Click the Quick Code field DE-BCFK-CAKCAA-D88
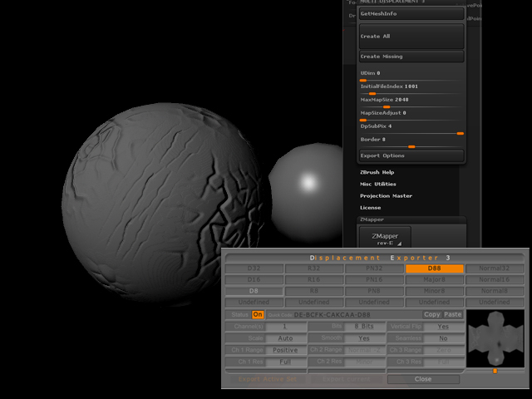The image size is (532, 399). click(x=344, y=315)
